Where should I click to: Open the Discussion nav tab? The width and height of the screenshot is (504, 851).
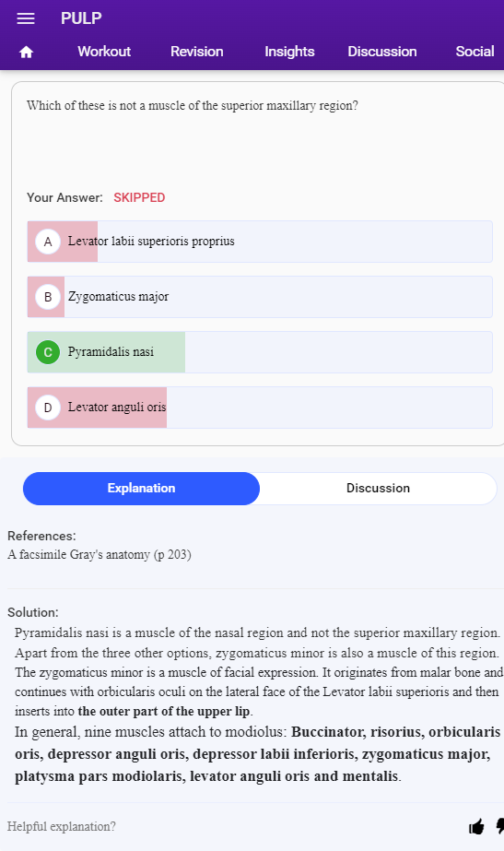coord(382,52)
